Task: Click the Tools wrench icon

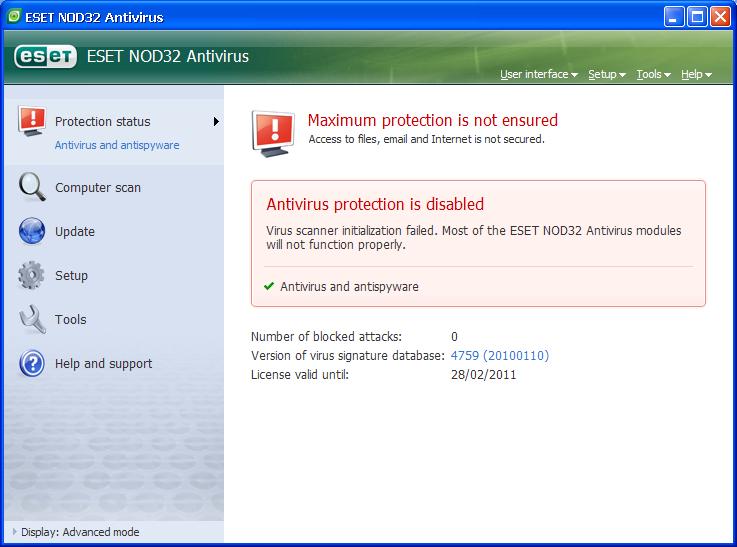Action: pos(32,319)
